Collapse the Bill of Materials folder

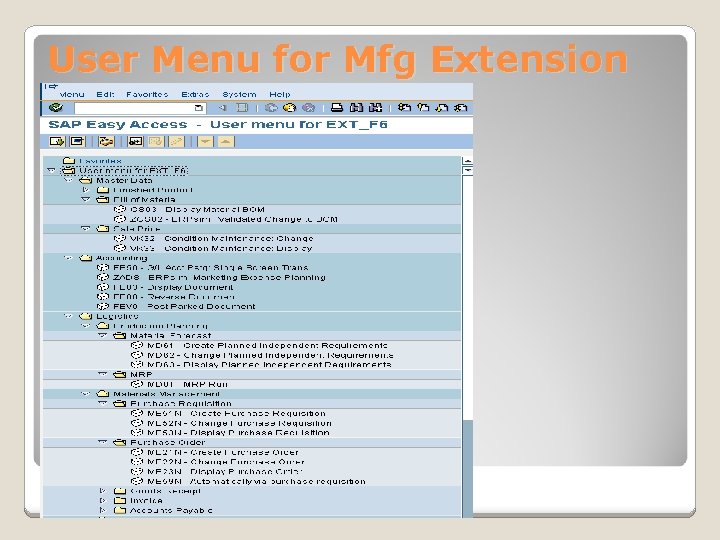coord(85,199)
